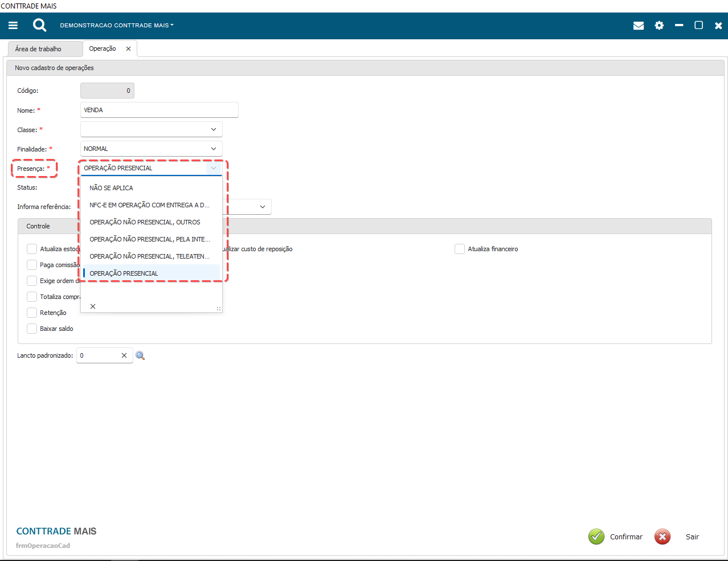Select NÃO SE APLICA from the list
Image resolution: width=728 pixels, height=561 pixels.
111,188
